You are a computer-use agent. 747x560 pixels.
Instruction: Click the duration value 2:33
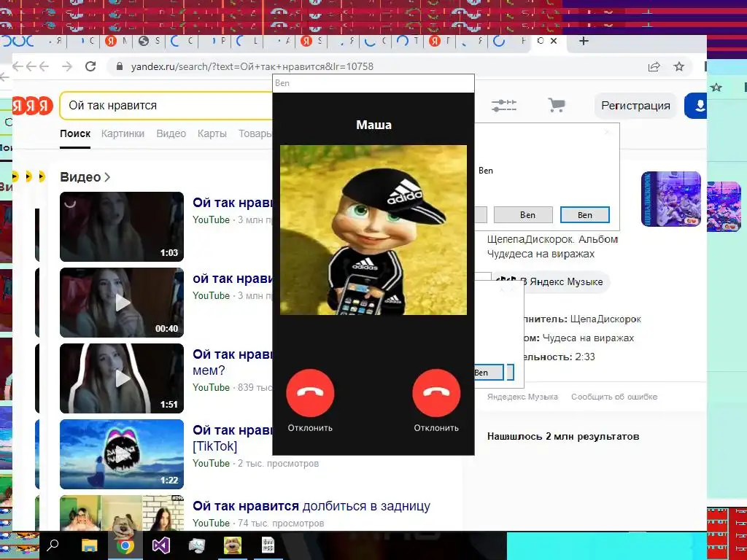click(584, 357)
